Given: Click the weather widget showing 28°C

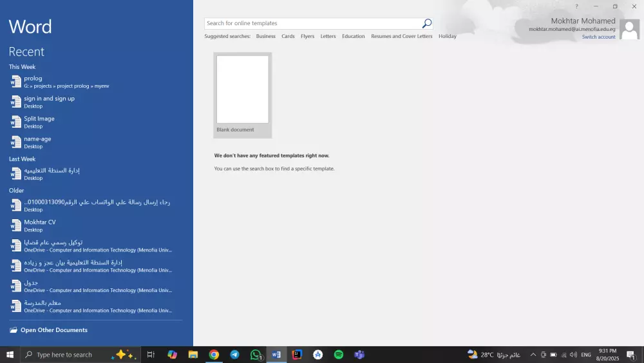Looking at the screenshot, I should (494, 355).
